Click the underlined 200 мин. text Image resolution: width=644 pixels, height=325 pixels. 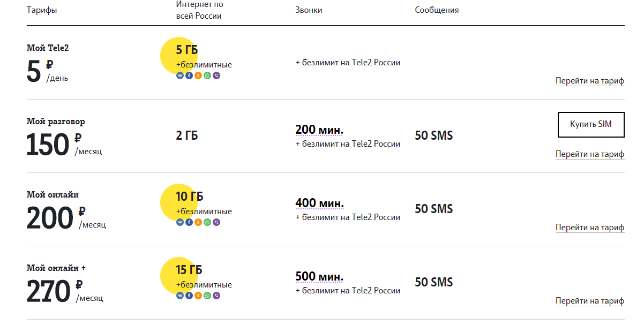pyautogui.click(x=319, y=130)
